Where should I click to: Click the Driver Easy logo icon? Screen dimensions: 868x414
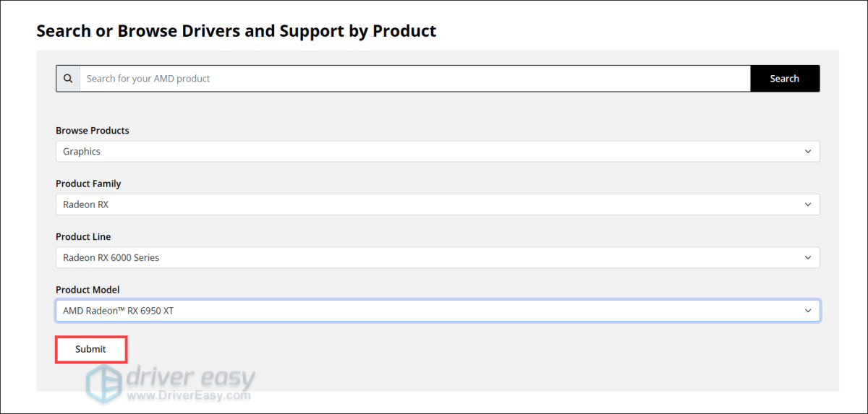coord(104,381)
